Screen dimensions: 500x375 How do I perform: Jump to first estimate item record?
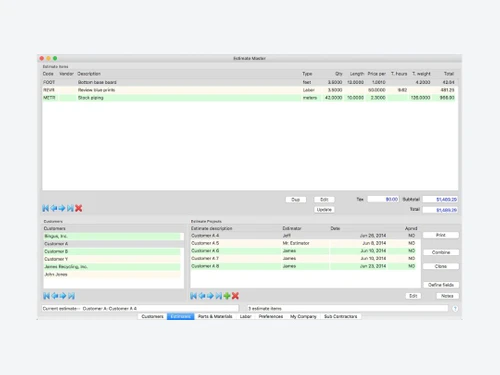pyautogui.click(x=46, y=208)
